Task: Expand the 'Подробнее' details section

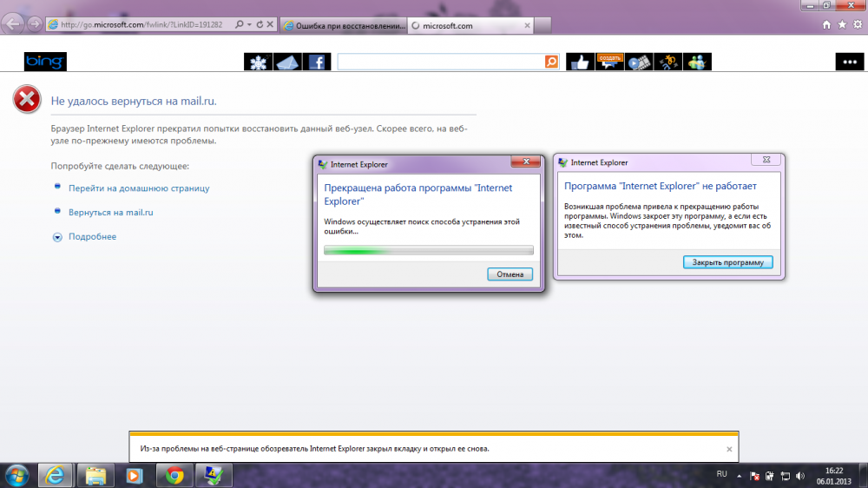Action: point(93,236)
